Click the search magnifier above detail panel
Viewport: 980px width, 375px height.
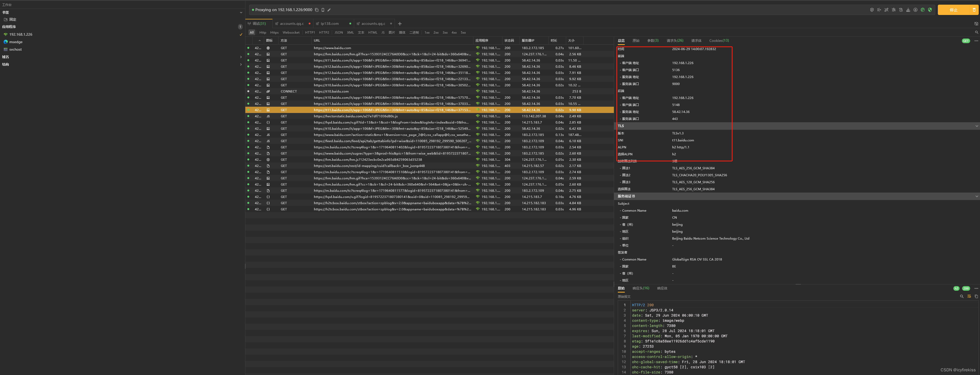pos(977,32)
